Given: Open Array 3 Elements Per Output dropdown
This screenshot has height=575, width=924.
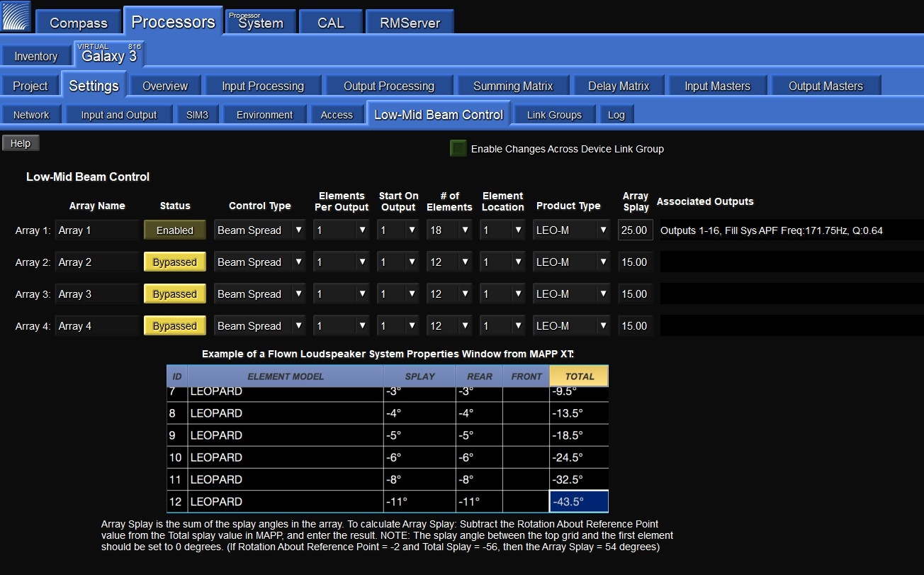Looking at the screenshot, I should point(342,294).
